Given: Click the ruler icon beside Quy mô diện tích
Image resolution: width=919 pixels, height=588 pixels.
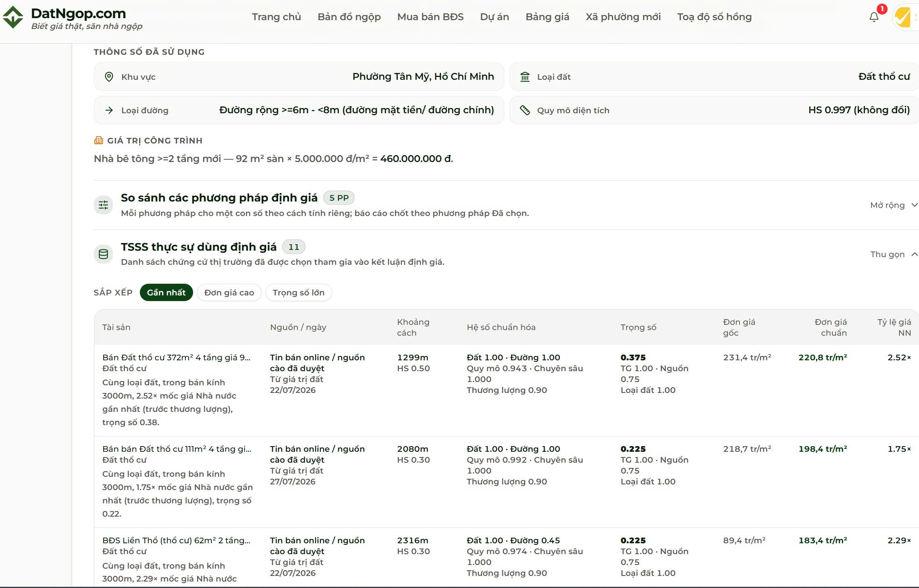Looking at the screenshot, I should (x=525, y=110).
